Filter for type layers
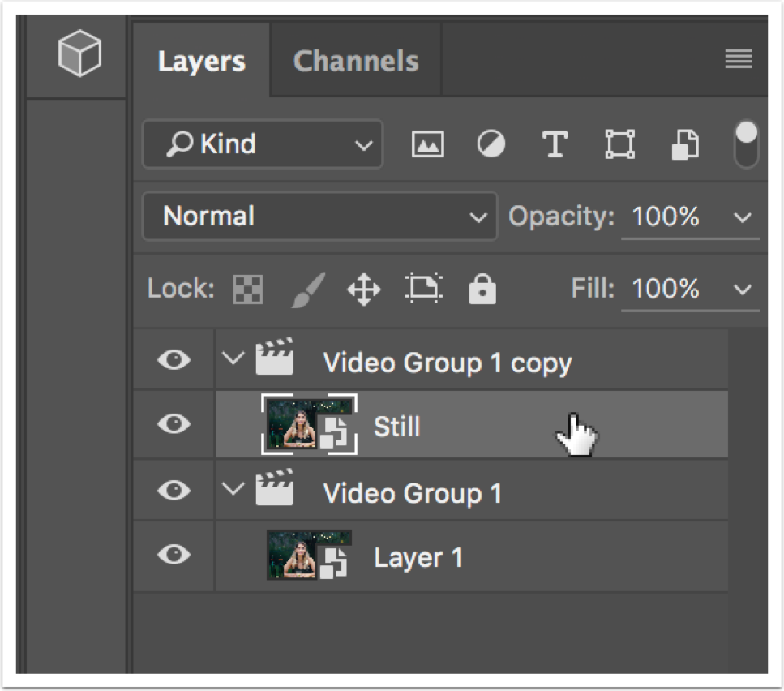The image size is (784, 691). click(555, 144)
